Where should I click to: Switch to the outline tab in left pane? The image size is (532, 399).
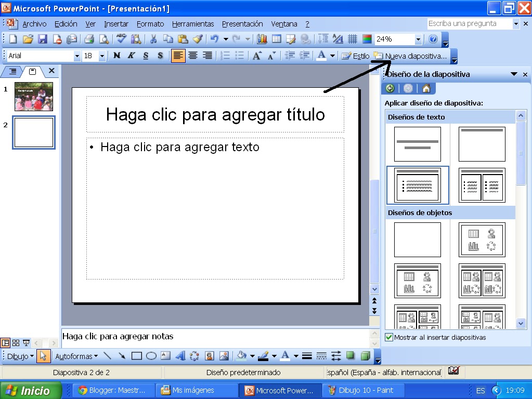click(14, 72)
